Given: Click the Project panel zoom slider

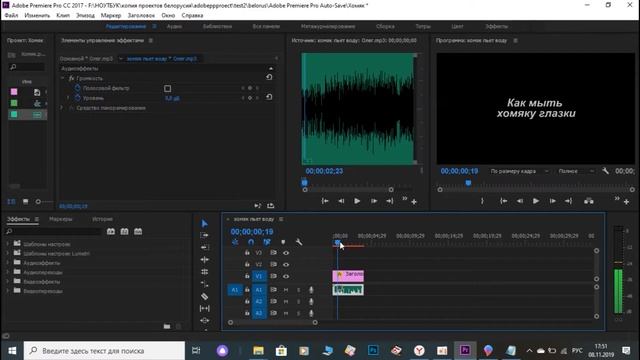Looking at the screenshot, I should tap(38, 202).
